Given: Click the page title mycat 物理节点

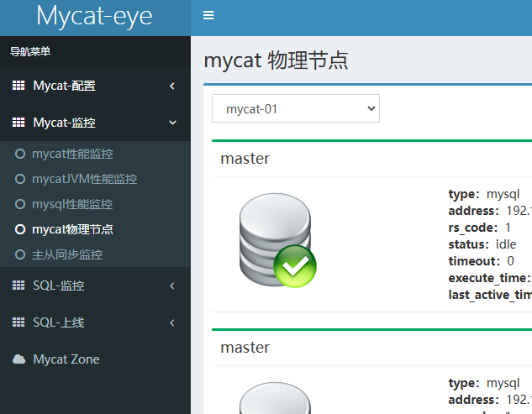Looking at the screenshot, I should [x=276, y=60].
